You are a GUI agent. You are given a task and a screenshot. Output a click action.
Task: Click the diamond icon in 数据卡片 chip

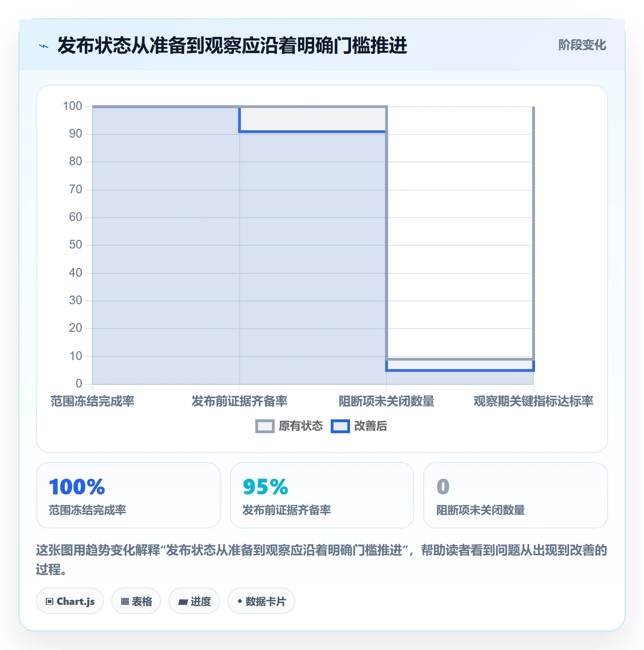coord(240,601)
